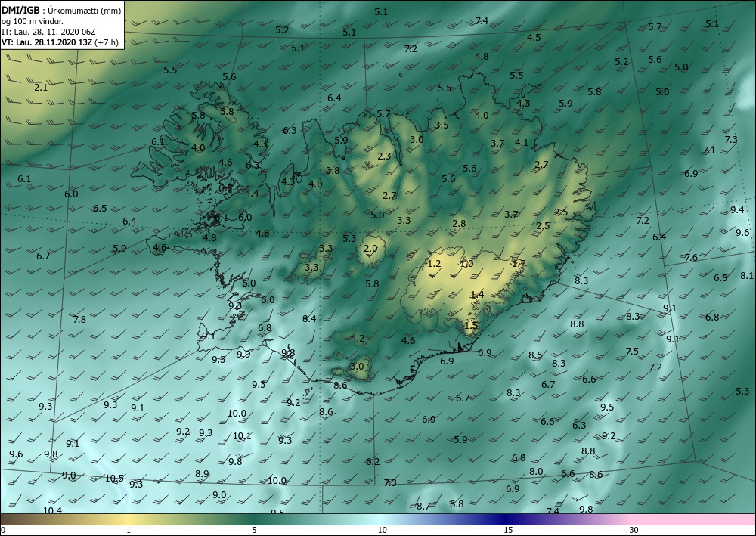The image size is (756, 536).
Task: Click the '2.1' value on the map
Action: pos(41,88)
